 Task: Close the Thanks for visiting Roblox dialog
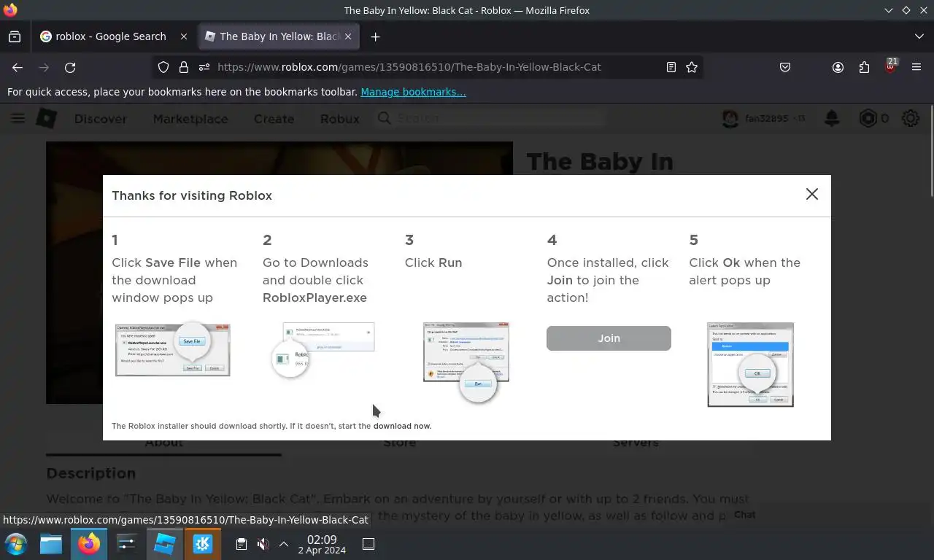[811, 194]
